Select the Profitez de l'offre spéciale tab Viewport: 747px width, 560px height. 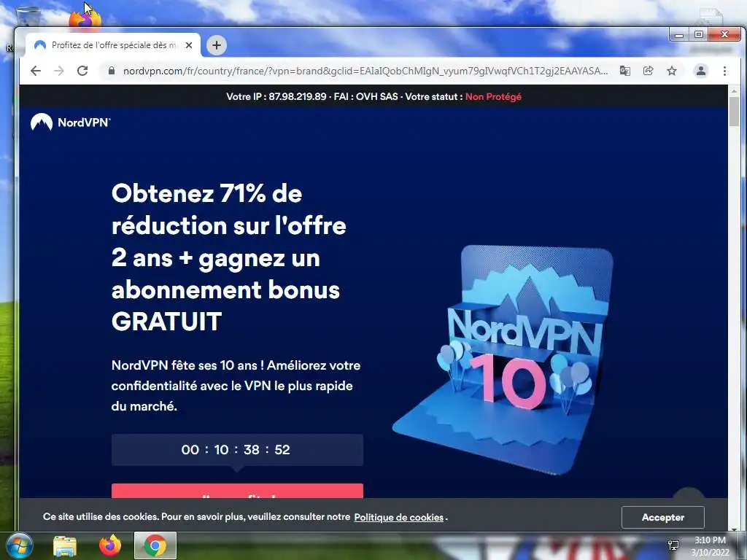[113, 45]
